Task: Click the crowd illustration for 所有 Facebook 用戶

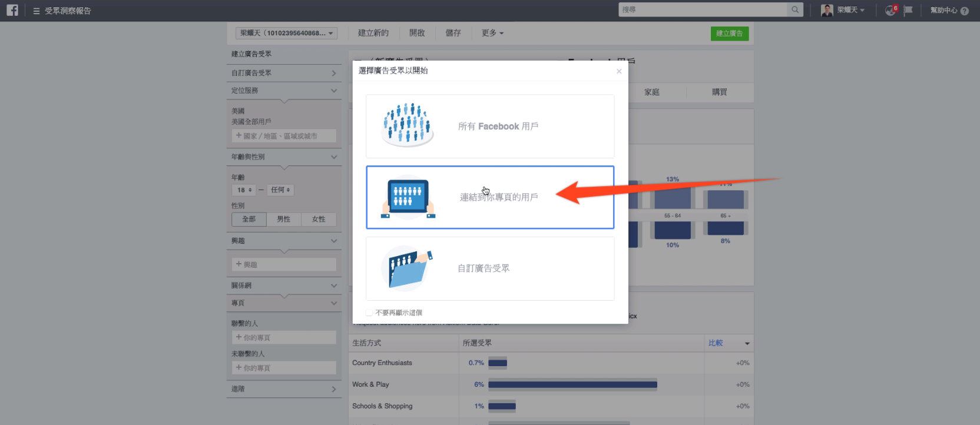Action: [407, 125]
